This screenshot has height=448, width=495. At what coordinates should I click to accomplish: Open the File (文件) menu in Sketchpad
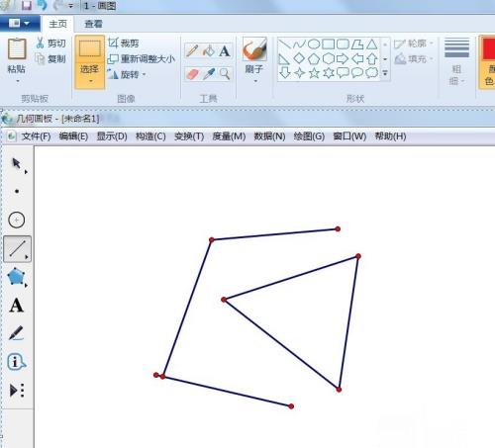pos(36,136)
